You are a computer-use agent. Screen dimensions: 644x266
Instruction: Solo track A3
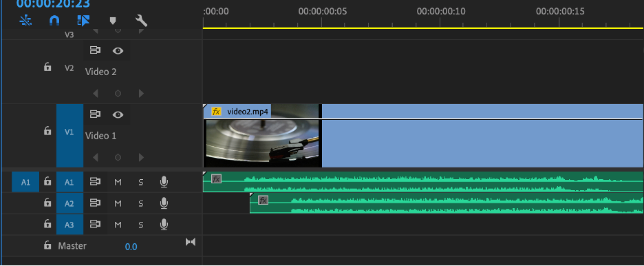141,225
